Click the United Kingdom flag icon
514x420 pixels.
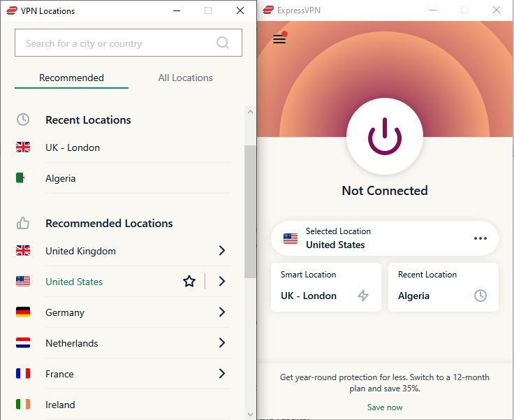[23, 251]
